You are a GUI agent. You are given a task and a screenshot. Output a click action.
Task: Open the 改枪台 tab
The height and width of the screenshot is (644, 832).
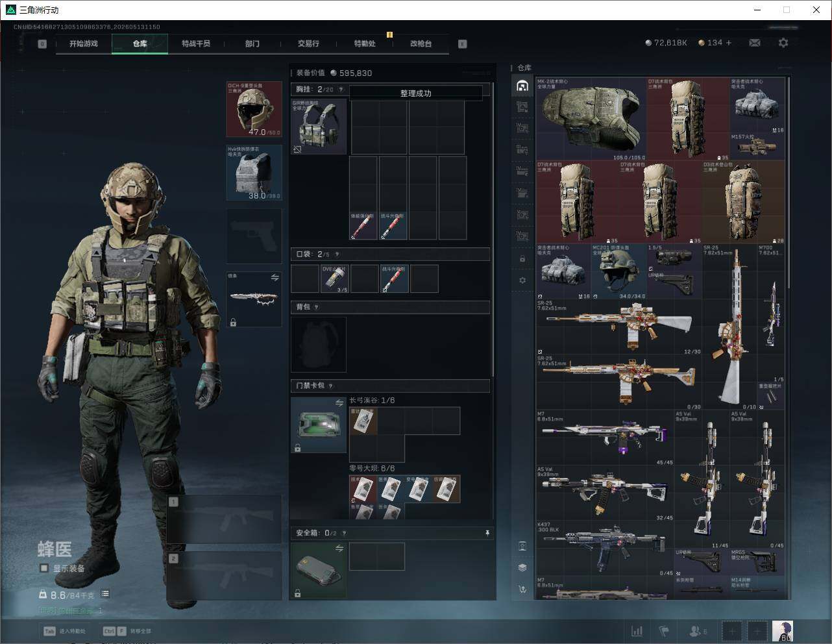pos(421,43)
